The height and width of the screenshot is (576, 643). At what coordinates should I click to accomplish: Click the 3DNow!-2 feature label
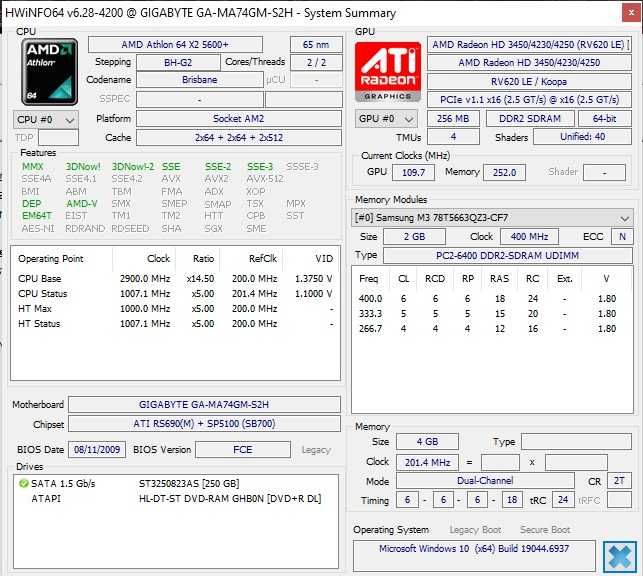(x=133, y=166)
